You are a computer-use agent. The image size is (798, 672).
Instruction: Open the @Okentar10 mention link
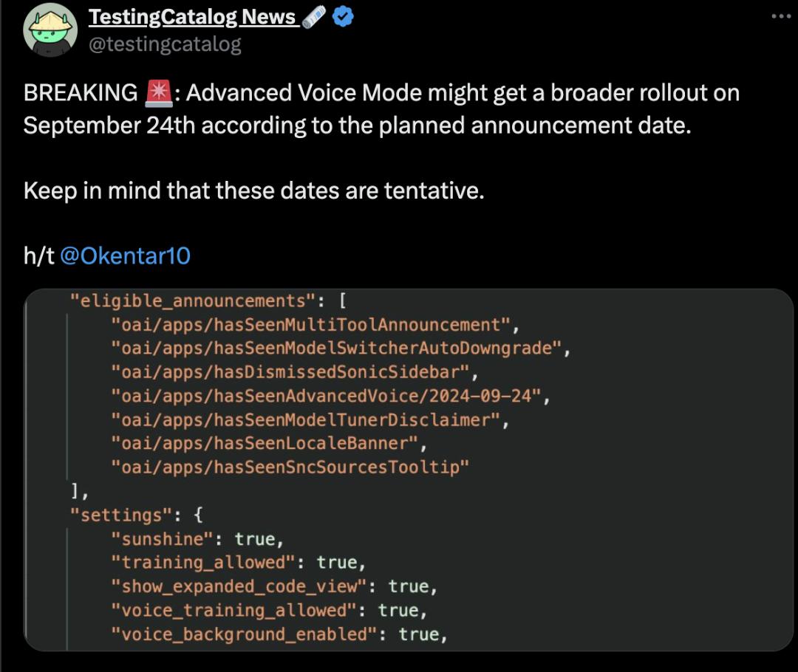click(x=125, y=256)
